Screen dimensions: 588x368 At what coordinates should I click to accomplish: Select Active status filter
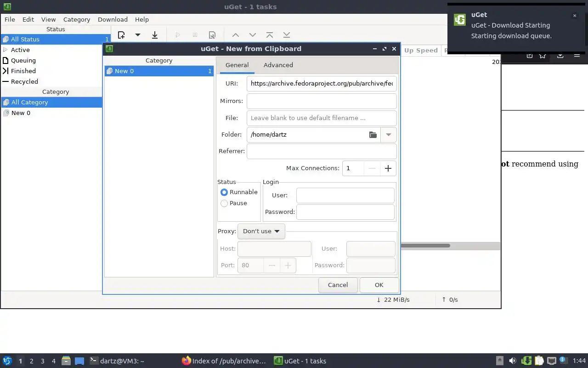pyautogui.click(x=56, y=50)
